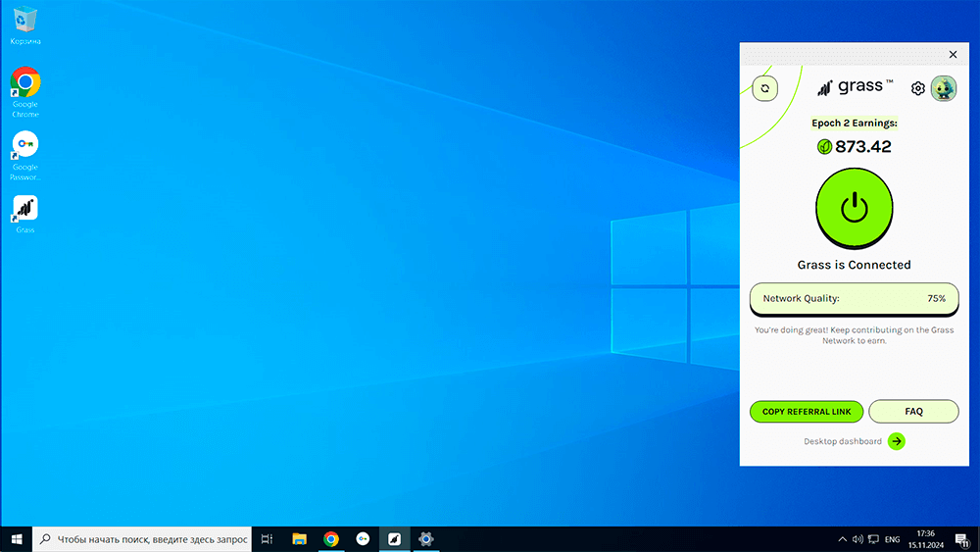Click the grass logo in header
Screen dimensions: 980x552
tap(855, 87)
